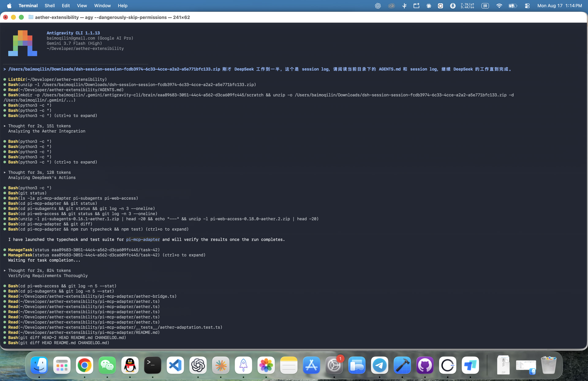This screenshot has height=381, width=588.
Task: Switch to Terminal via Dock icon
Action: point(153,365)
